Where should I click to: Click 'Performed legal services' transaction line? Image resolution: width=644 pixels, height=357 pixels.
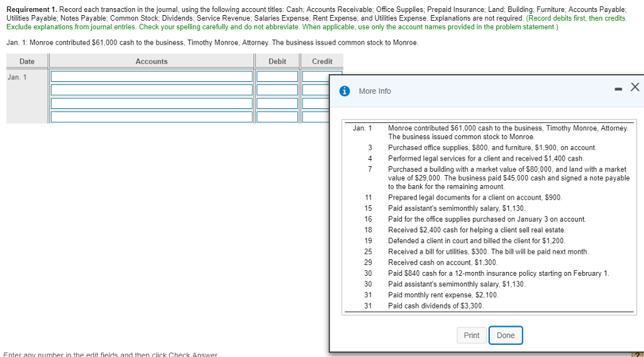coord(486,158)
